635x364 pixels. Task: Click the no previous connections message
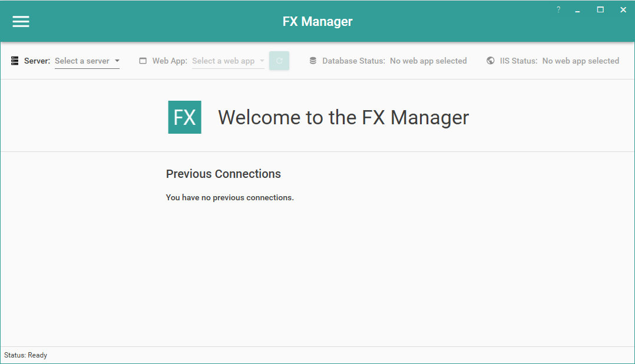coord(230,197)
